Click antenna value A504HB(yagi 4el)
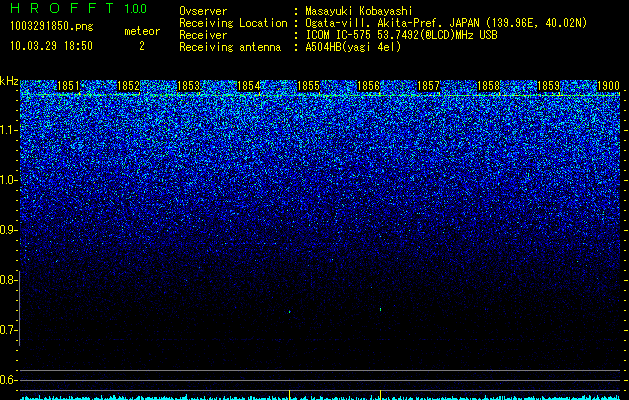629x400 pixels. tap(353, 47)
